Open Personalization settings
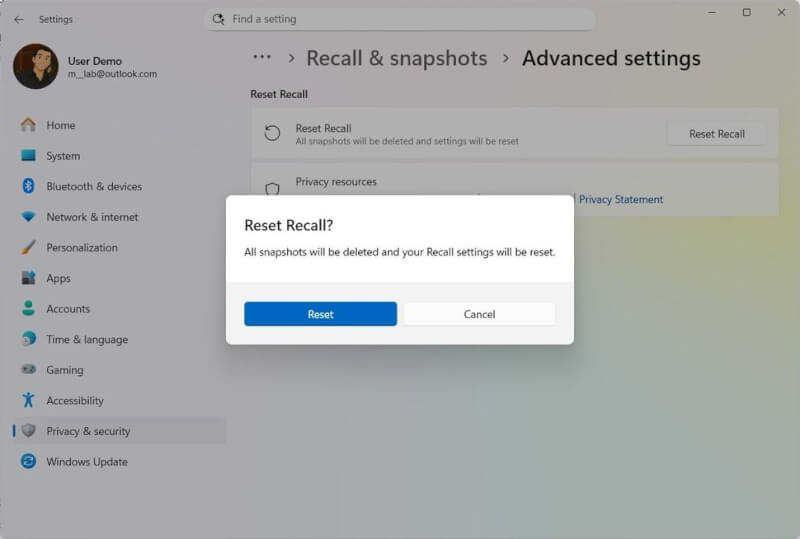Screen dimensions: 800x539 click(x=82, y=248)
